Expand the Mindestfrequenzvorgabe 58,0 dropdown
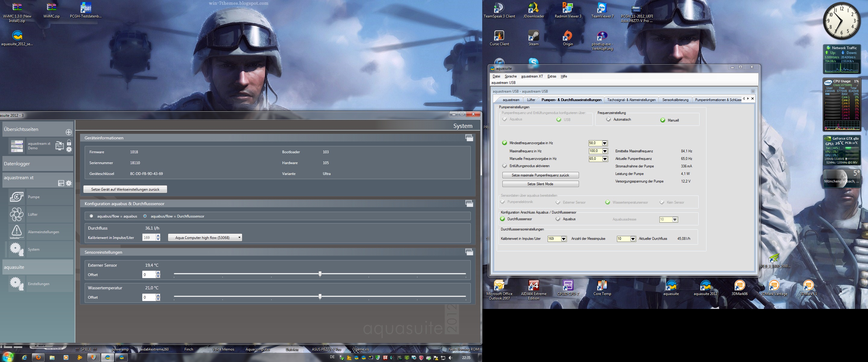 605,143
